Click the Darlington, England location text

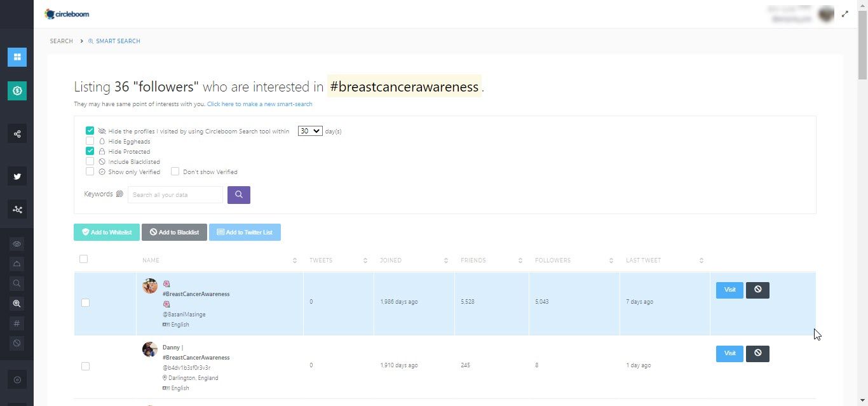click(193, 378)
